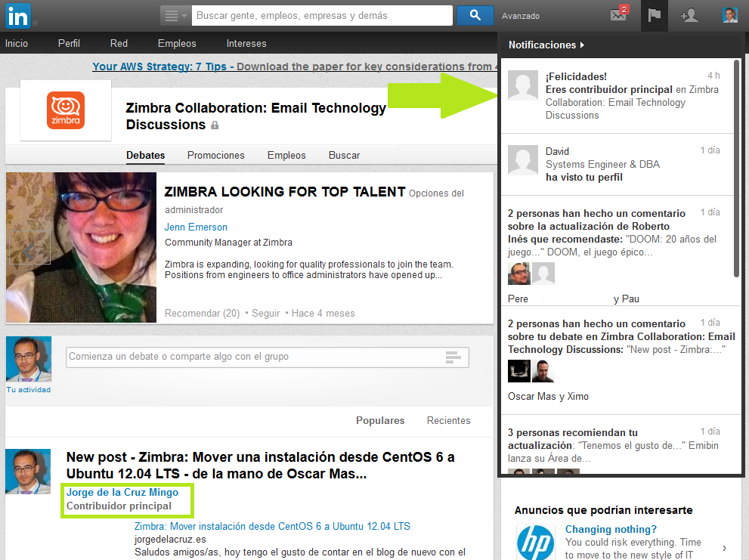Select the Debates tab
Image resolution: width=749 pixels, height=560 pixels.
(145, 155)
